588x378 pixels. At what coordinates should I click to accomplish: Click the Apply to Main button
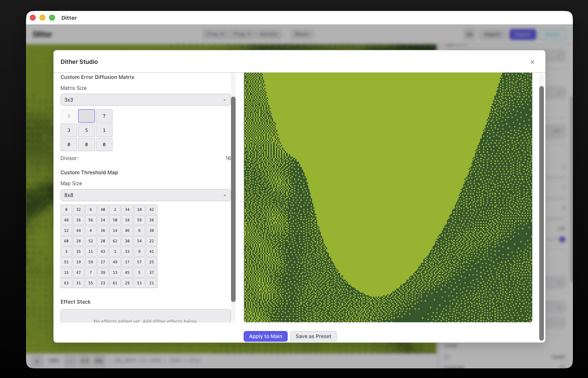[265, 336]
